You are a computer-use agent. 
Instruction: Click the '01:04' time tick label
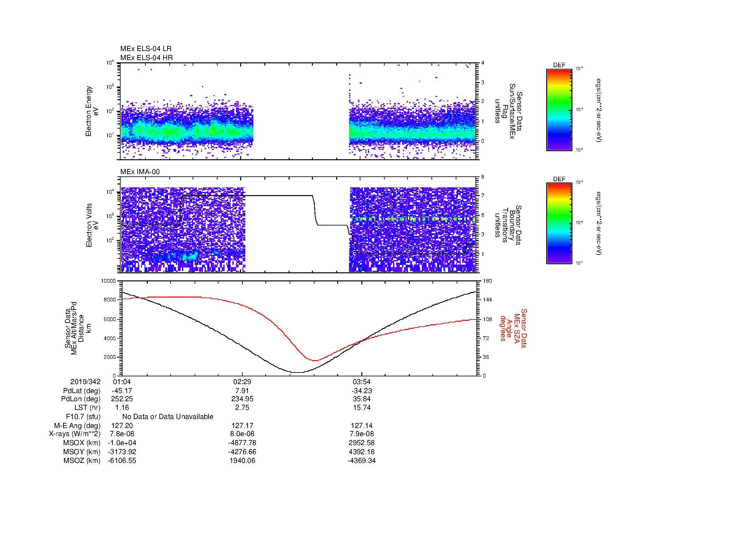pyautogui.click(x=122, y=382)
